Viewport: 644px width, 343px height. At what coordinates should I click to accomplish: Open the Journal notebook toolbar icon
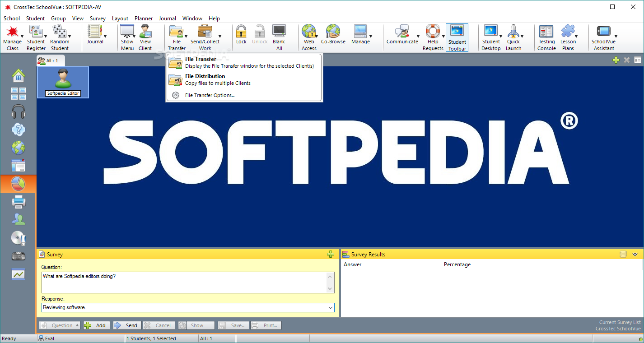[95, 32]
